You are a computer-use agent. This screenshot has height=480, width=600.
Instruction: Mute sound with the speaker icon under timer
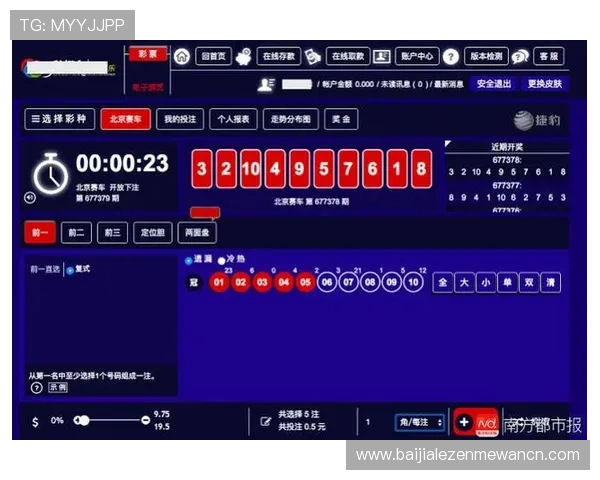30,197
